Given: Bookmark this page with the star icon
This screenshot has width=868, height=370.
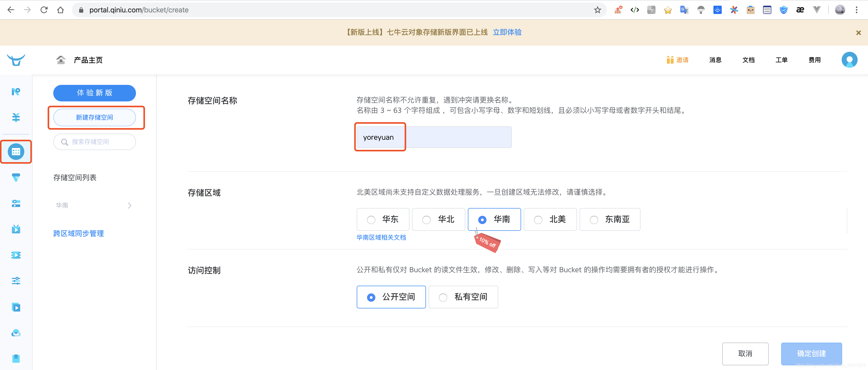Looking at the screenshot, I should 597,10.
